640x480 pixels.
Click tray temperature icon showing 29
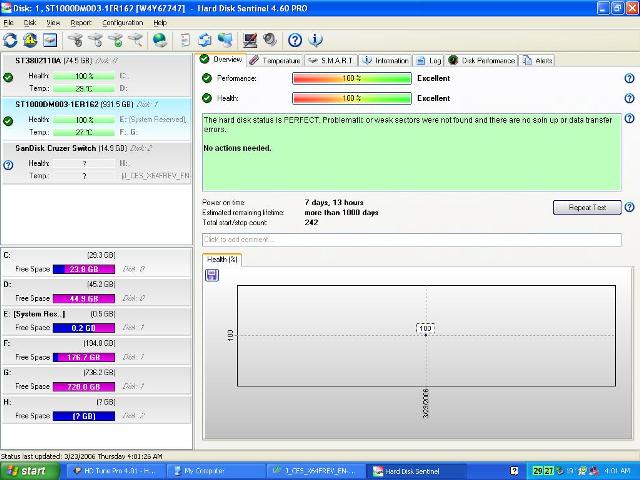coord(538,471)
